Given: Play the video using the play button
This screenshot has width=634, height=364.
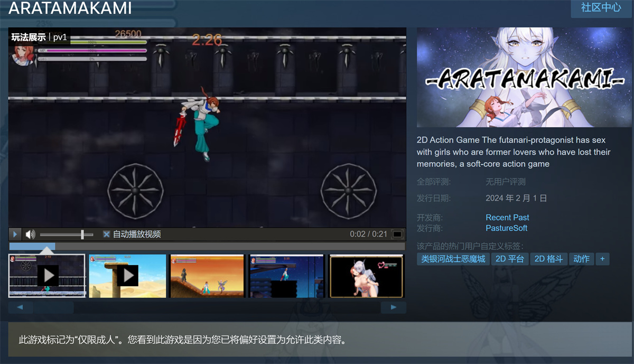Looking at the screenshot, I should coord(15,234).
